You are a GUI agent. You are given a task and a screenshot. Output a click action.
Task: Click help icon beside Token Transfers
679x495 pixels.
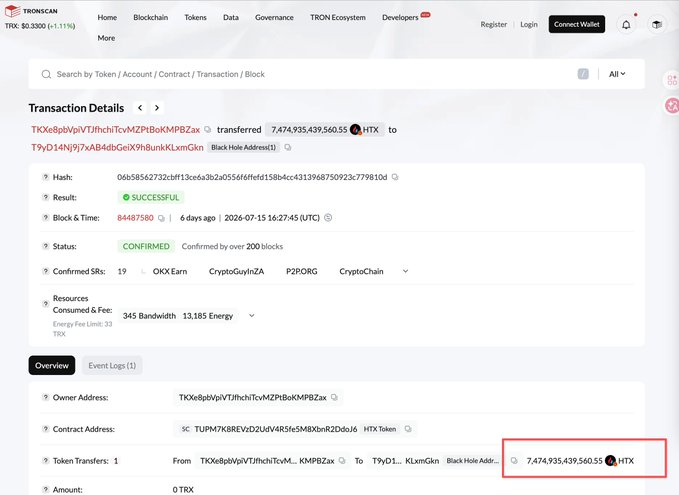click(45, 460)
